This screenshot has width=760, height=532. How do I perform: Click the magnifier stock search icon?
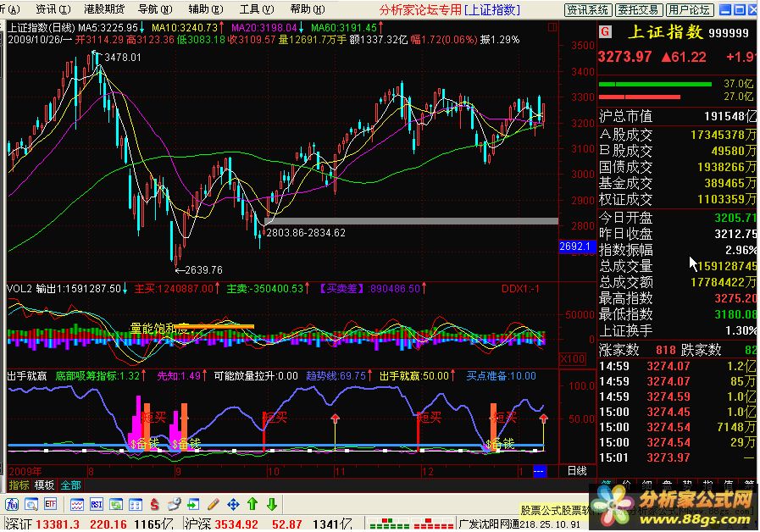[x=31, y=505]
